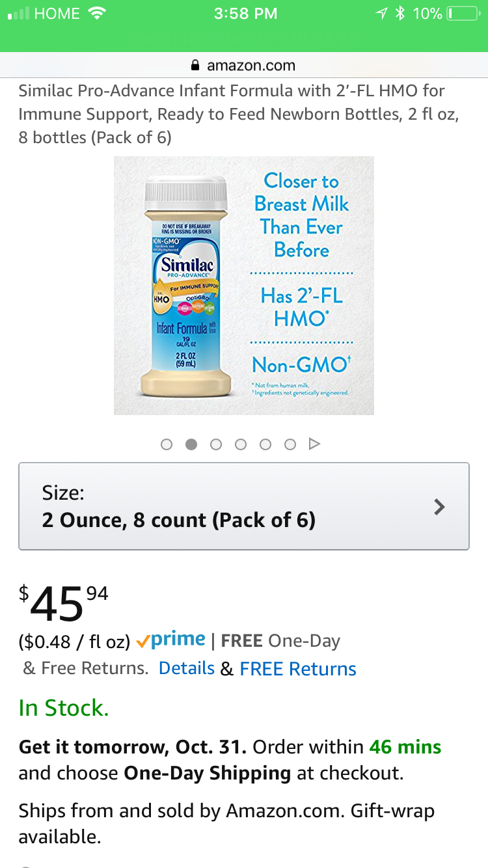Tap the Wi-Fi icon in status bar
The image size is (488, 868).
(97, 13)
